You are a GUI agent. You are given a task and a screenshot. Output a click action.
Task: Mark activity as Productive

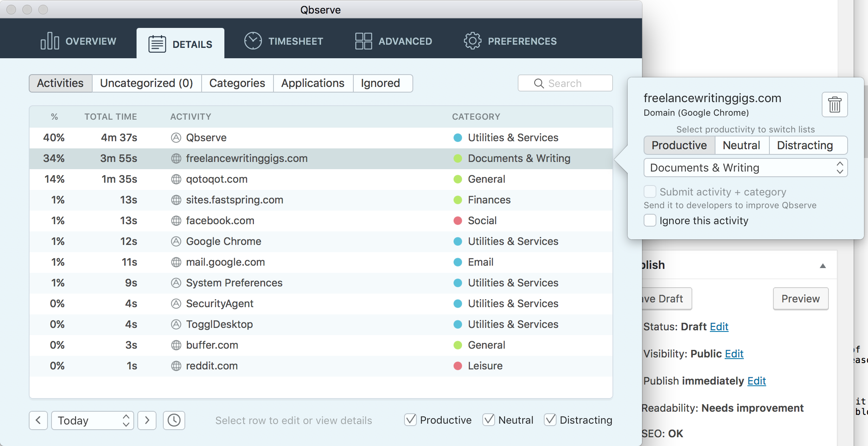pyautogui.click(x=679, y=145)
